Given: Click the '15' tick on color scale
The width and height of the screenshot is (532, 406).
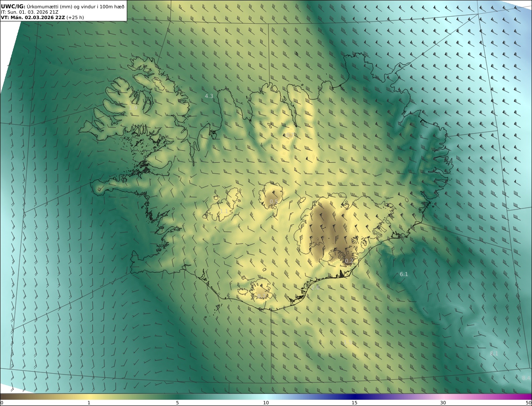Looking at the screenshot, I should 355,403.
